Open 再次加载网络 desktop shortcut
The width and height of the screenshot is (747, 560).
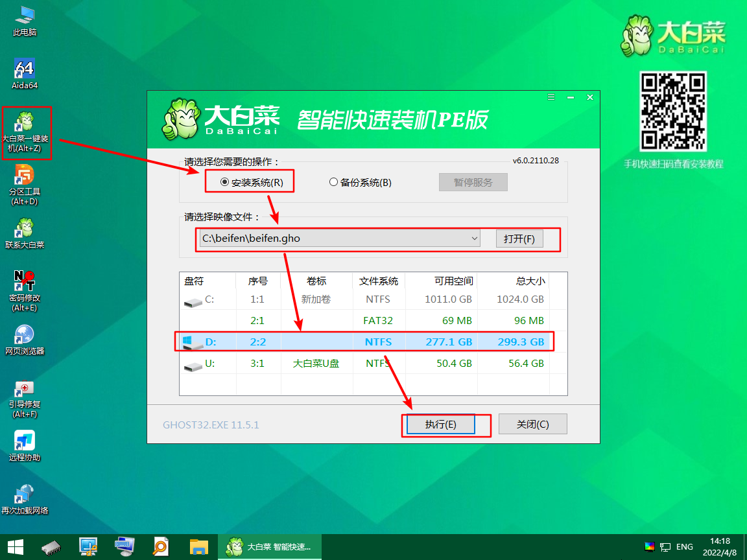click(x=24, y=500)
